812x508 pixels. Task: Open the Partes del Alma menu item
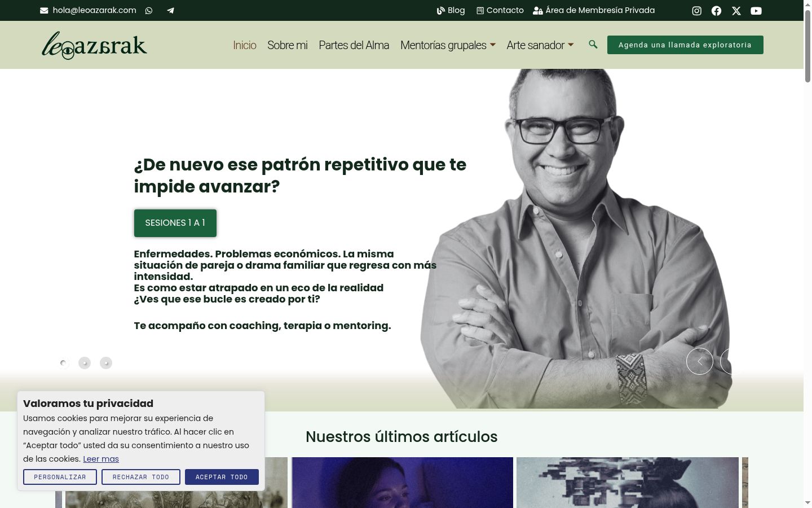point(354,45)
